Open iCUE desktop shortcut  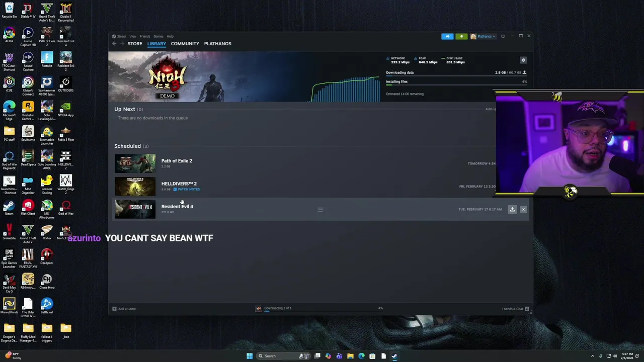pos(9,85)
